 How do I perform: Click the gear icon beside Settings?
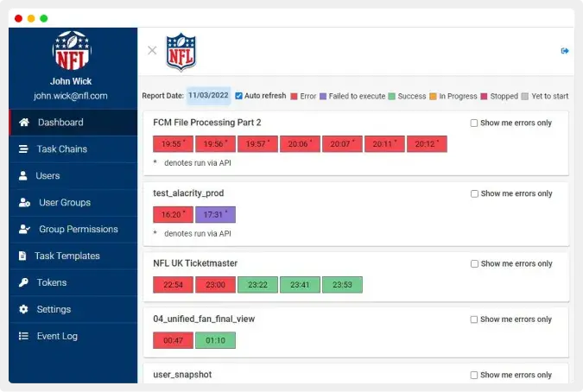[23, 309]
